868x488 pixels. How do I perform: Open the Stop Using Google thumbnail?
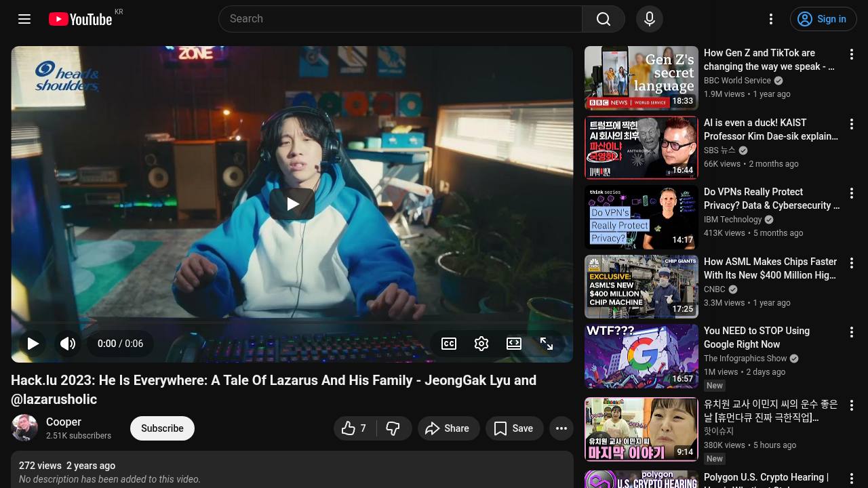[x=642, y=356]
